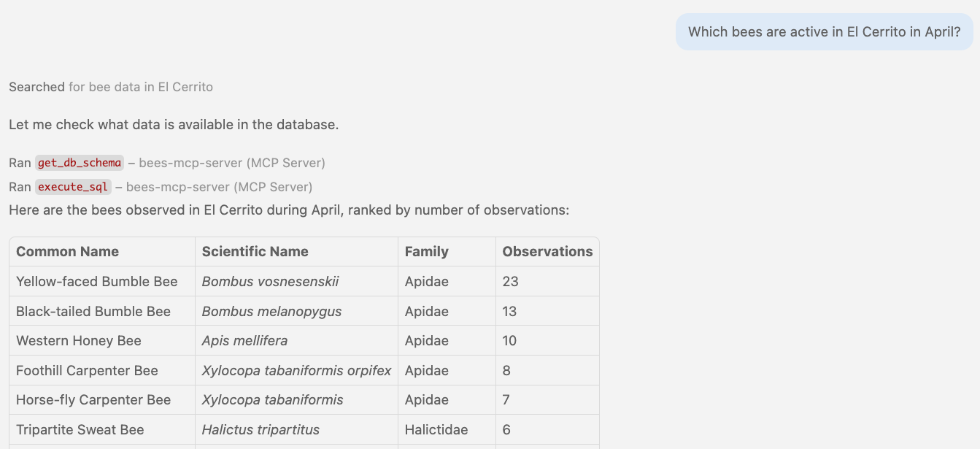Image resolution: width=980 pixels, height=449 pixels.
Task: Select the Yellow-faced Bumble Bee row
Action: [96, 281]
